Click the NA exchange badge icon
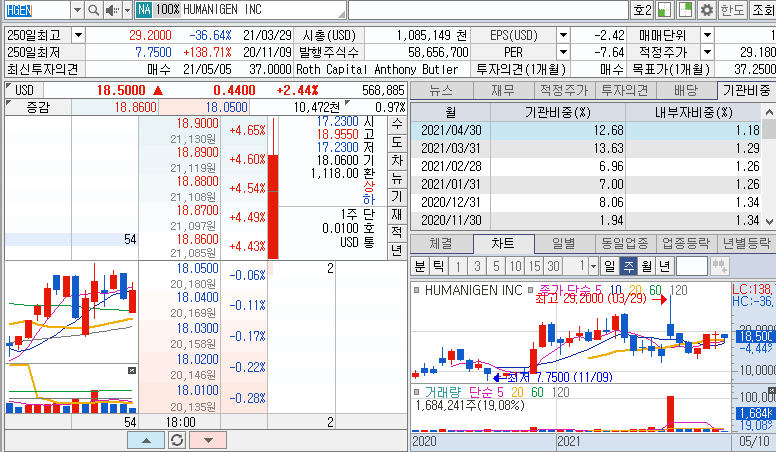776x452 pixels. [x=144, y=10]
